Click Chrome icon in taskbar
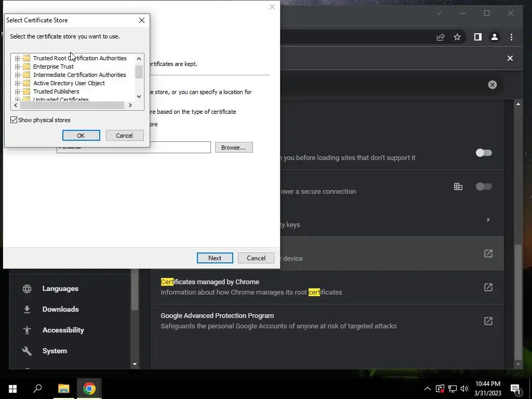The image size is (532, 399). click(89, 389)
